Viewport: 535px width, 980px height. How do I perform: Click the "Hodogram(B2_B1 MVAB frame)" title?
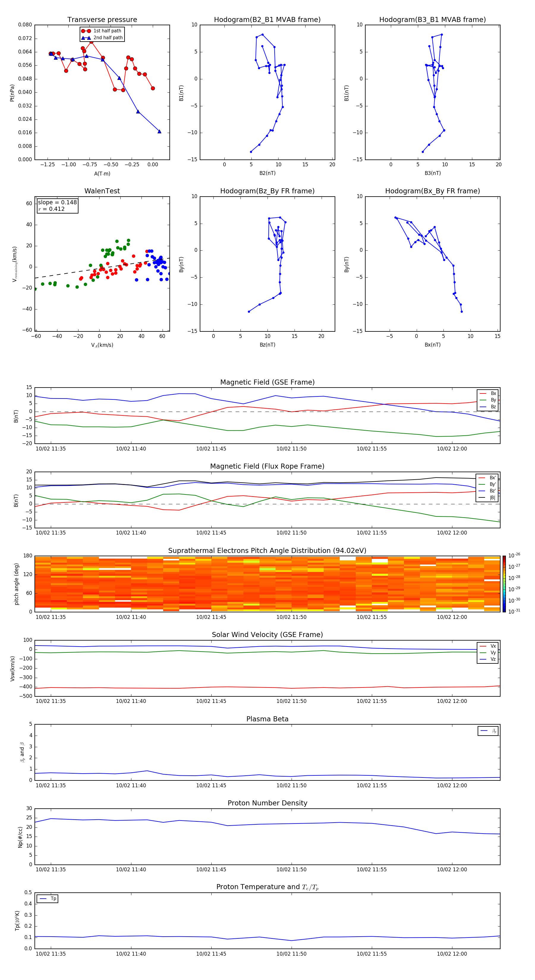coord(267,19)
